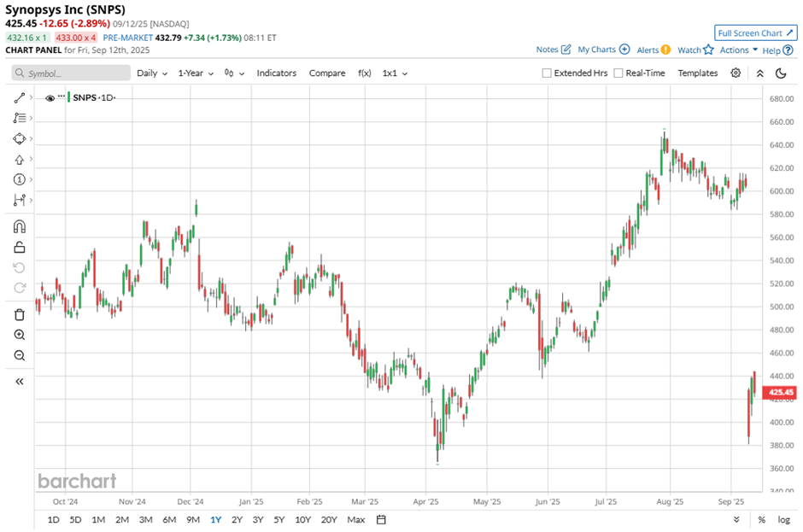Open the 1-Year period dropdown
803x532 pixels.
coord(196,73)
